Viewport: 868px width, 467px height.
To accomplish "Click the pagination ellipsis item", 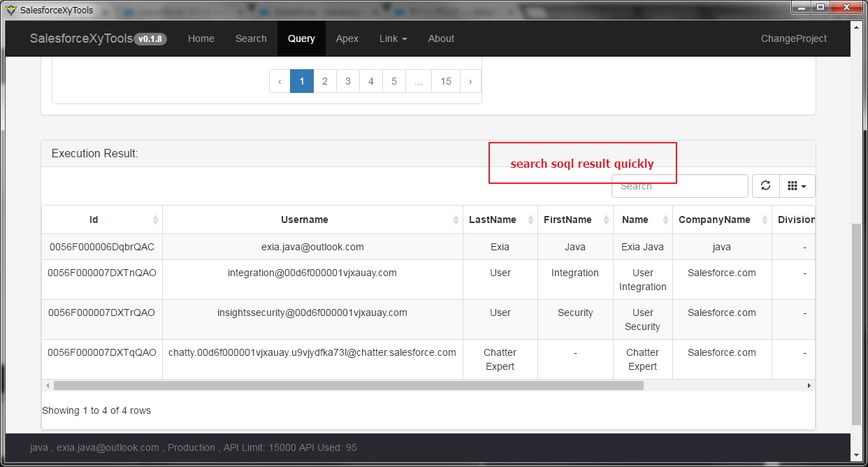I will (418, 81).
